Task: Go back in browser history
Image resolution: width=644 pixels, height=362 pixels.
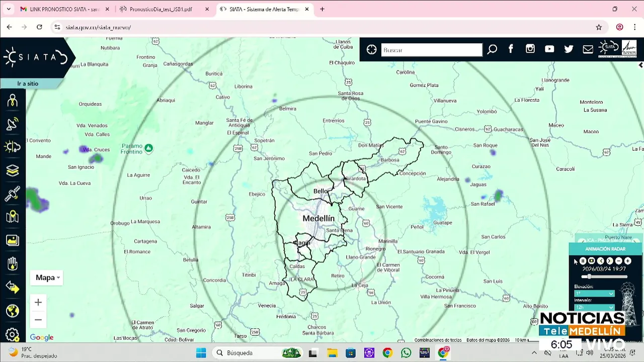Action: (9, 27)
